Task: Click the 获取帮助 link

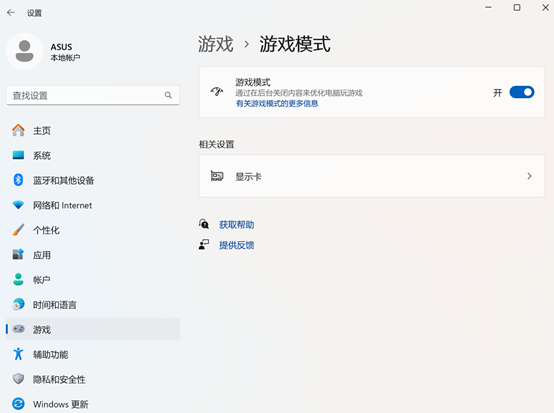Action: (236, 225)
